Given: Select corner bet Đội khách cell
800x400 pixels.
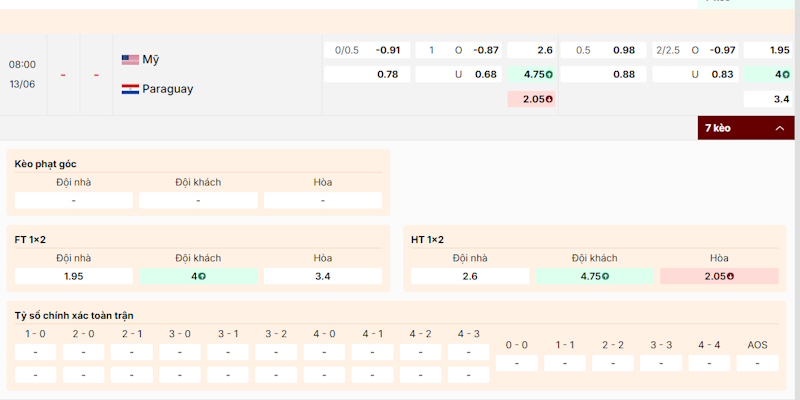Looking at the screenshot, I should click(x=198, y=201).
